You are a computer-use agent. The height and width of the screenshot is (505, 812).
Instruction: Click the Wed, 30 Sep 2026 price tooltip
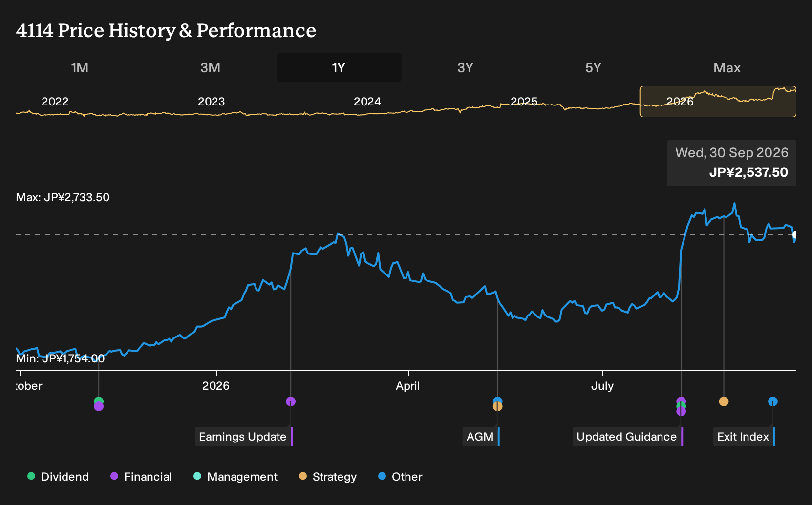pyautogui.click(x=732, y=163)
